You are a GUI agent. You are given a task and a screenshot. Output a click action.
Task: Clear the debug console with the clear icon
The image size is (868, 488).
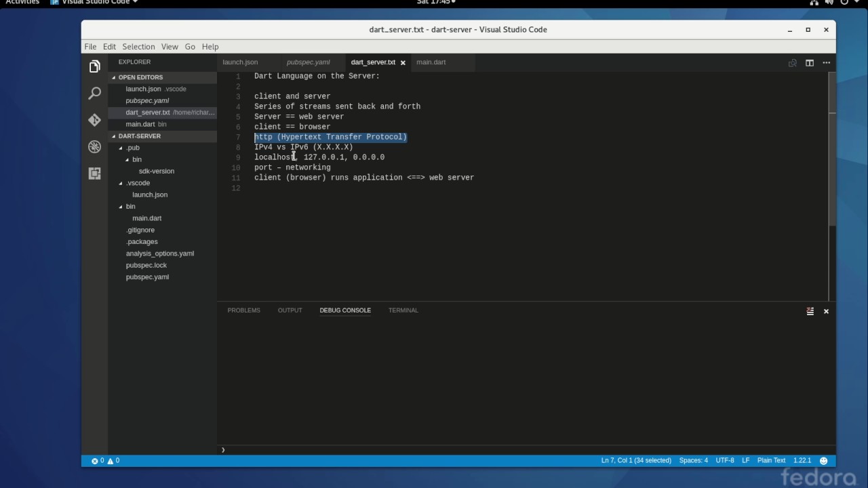tap(810, 311)
